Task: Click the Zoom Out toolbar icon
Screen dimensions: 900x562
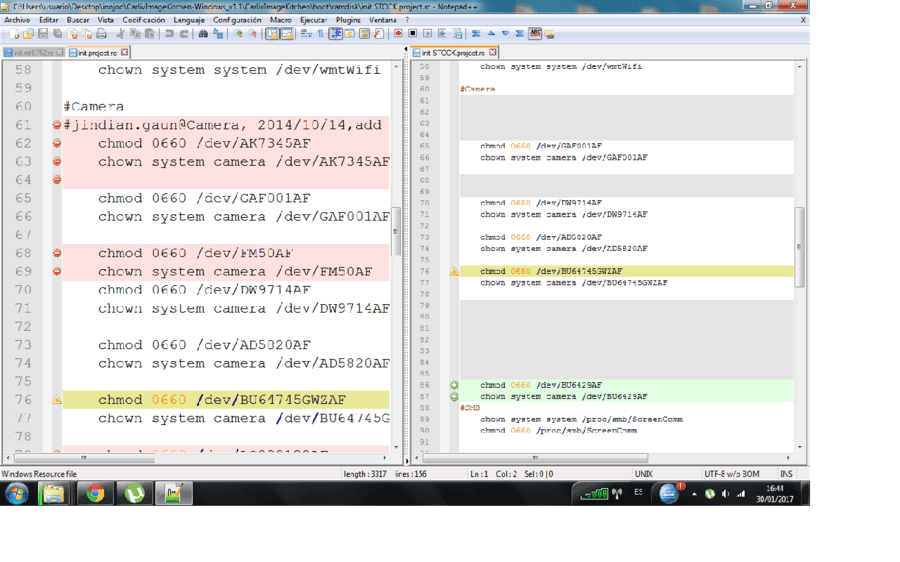Action: (252, 34)
